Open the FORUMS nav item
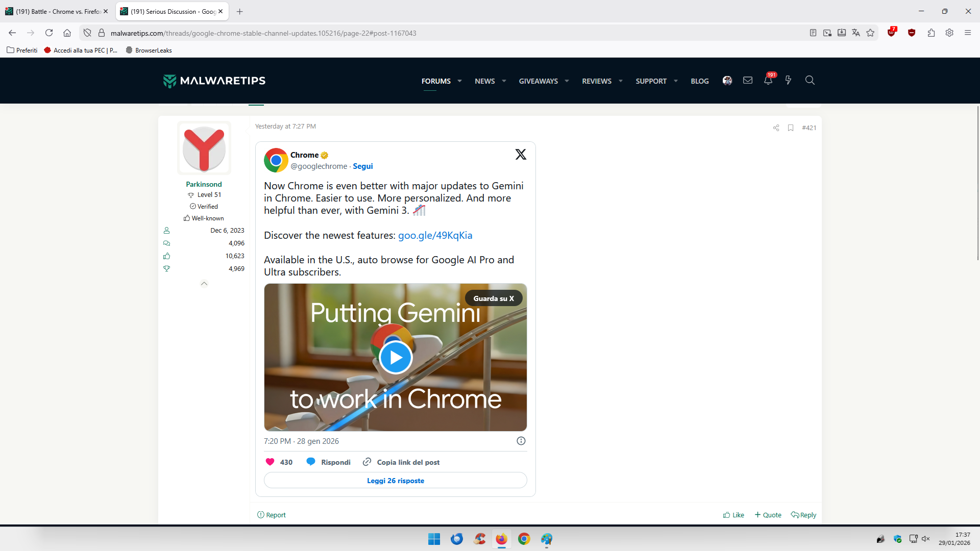The height and width of the screenshot is (551, 980). 436,81
